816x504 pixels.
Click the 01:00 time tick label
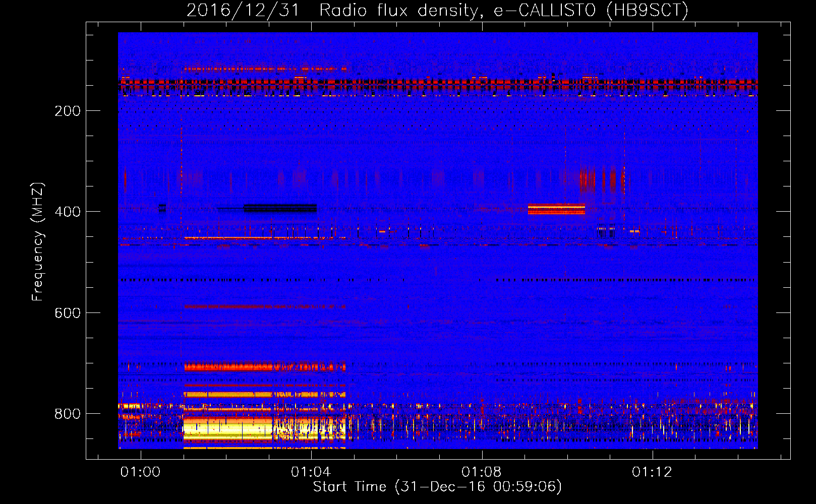click(x=140, y=472)
